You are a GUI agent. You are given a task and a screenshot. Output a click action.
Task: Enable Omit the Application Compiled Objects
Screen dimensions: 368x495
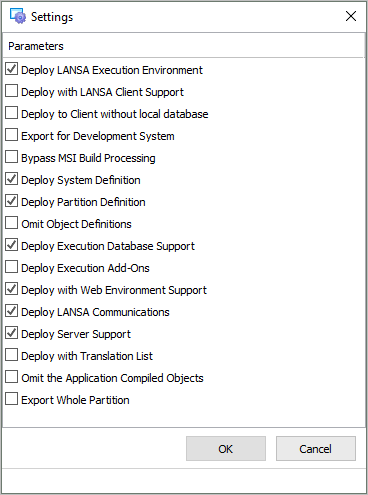pyautogui.click(x=12, y=377)
